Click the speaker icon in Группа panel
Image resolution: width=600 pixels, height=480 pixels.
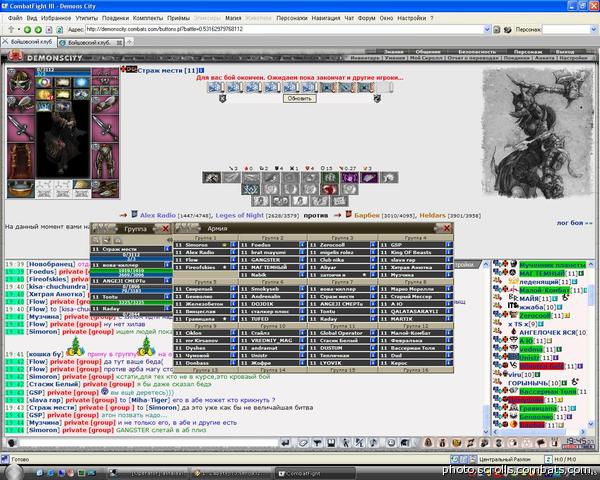point(169,240)
